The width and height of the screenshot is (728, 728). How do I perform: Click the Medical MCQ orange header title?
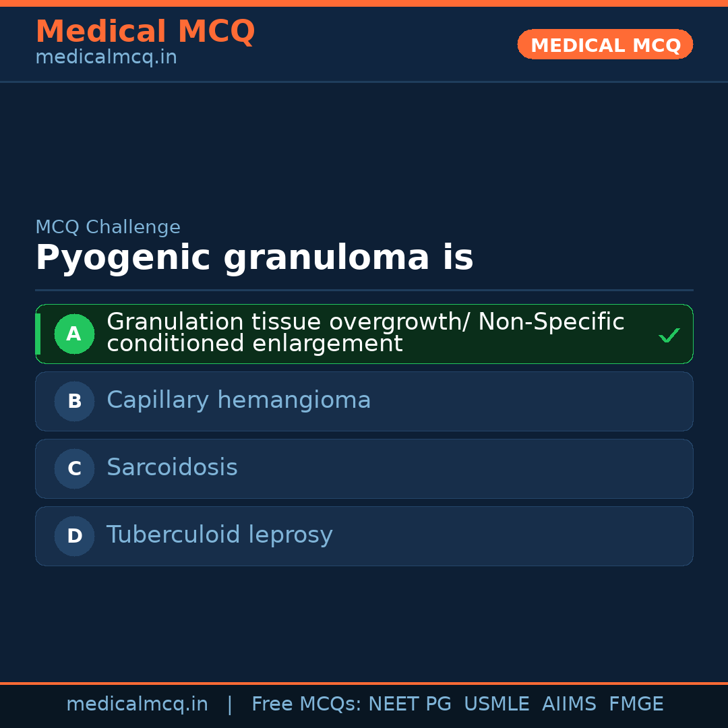[145, 32]
